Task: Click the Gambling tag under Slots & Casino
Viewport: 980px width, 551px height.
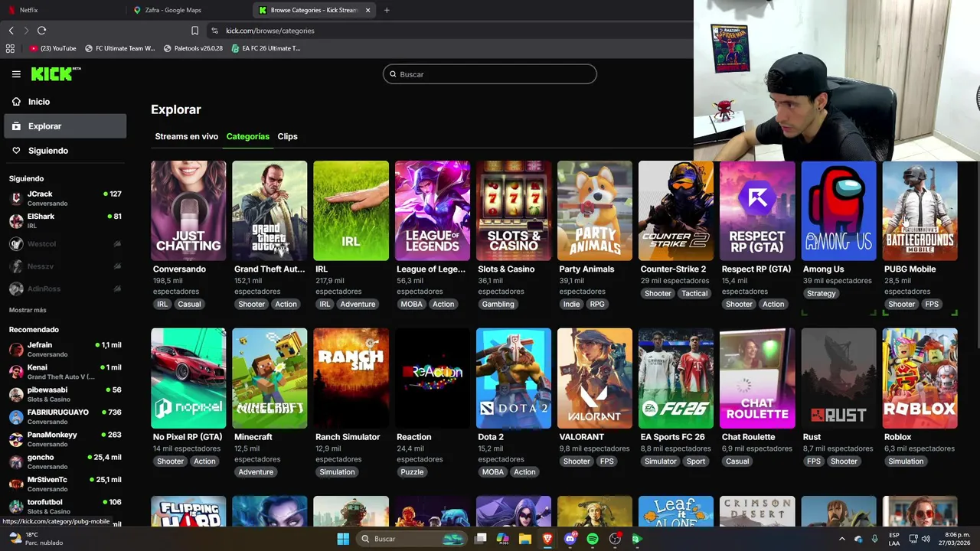Action: (498, 304)
